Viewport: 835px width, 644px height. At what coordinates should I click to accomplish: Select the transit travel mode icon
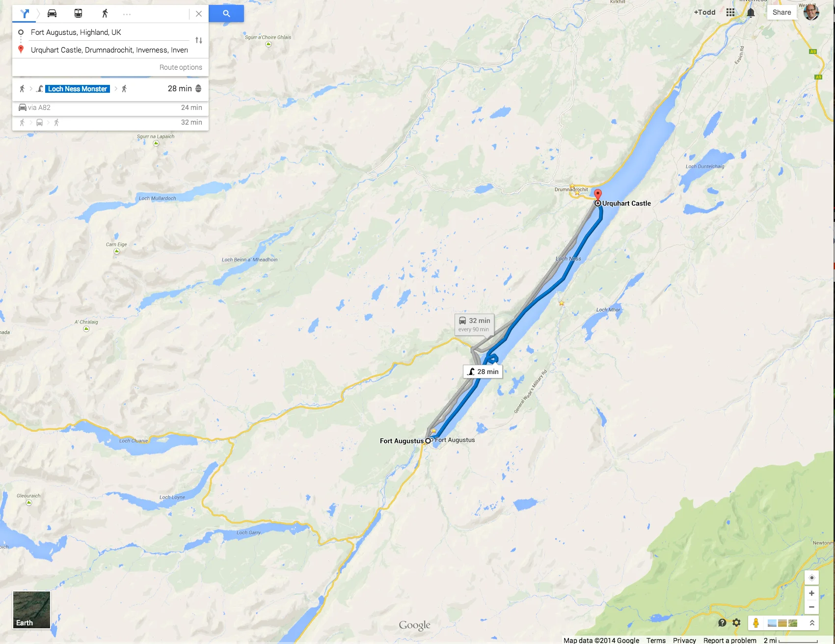pyautogui.click(x=78, y=13)
